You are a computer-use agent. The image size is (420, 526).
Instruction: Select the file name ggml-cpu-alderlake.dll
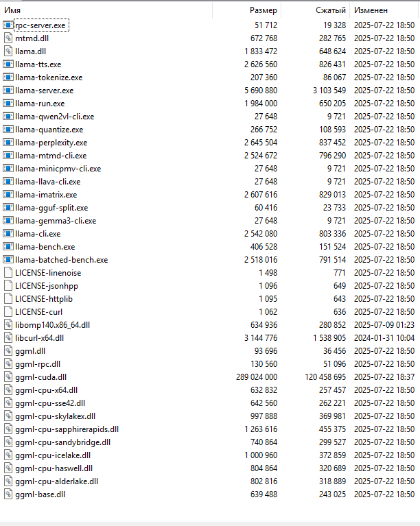pos(57,481)
